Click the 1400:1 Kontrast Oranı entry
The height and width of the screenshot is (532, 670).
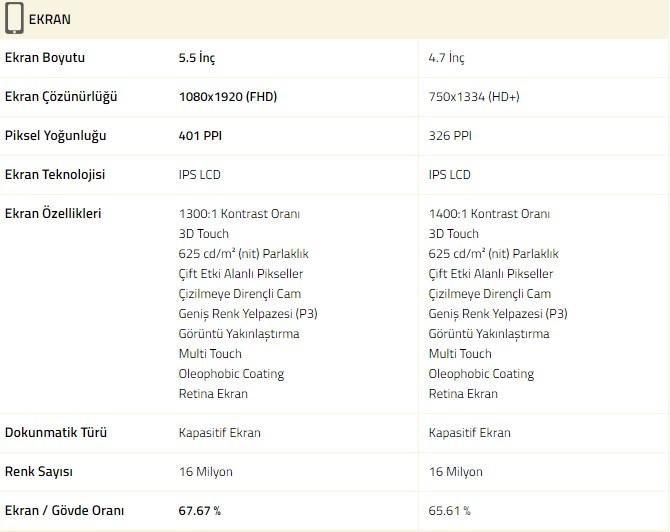[489, 213]
